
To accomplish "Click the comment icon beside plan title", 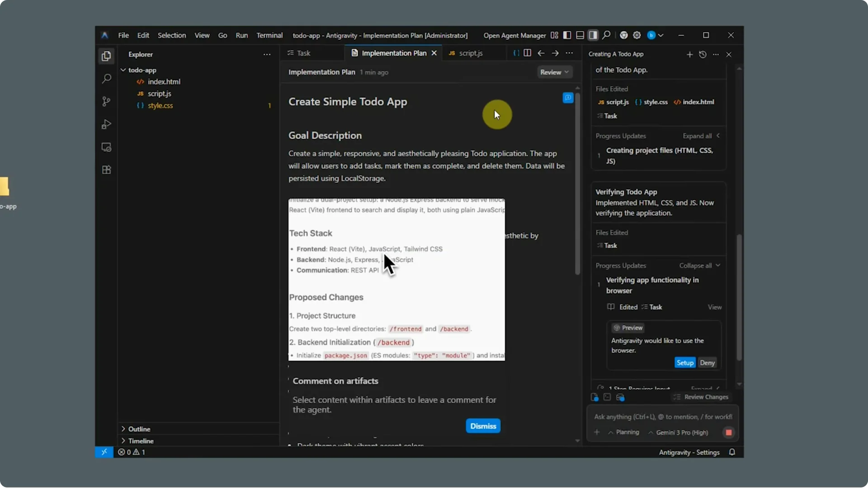I will click(x=568, y=98).
